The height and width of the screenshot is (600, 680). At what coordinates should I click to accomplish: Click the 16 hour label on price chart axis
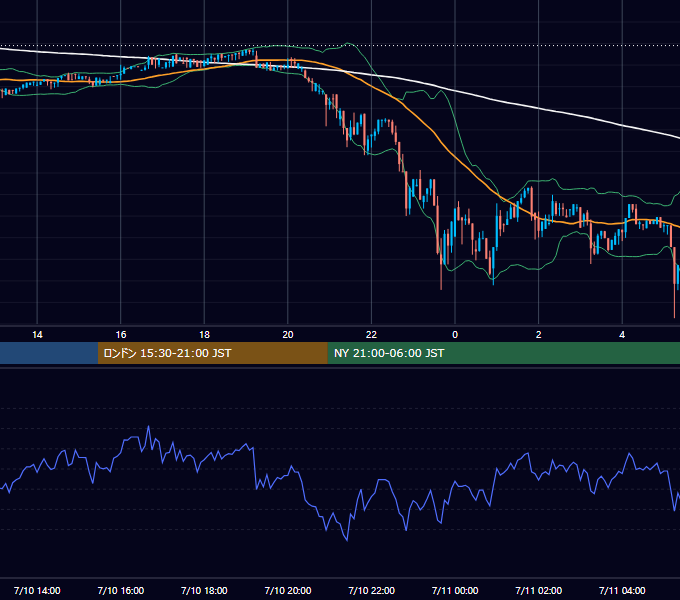point(121,335)
